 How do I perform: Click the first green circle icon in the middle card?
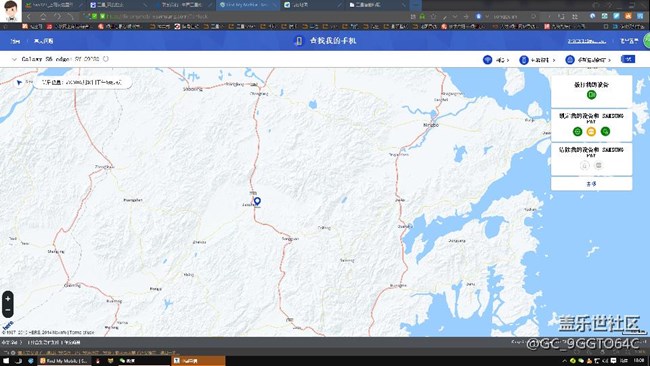(577, 131)
